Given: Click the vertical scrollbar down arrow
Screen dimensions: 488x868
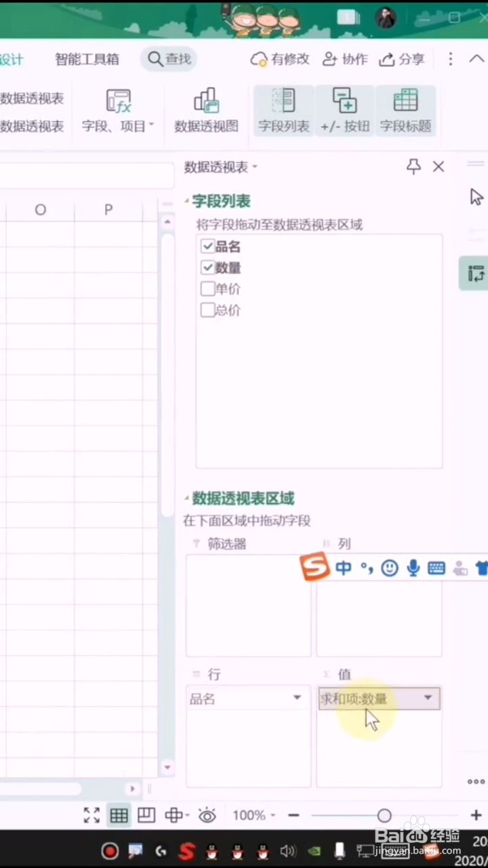Looking at the screenshot, I should [x=167, y=767].
